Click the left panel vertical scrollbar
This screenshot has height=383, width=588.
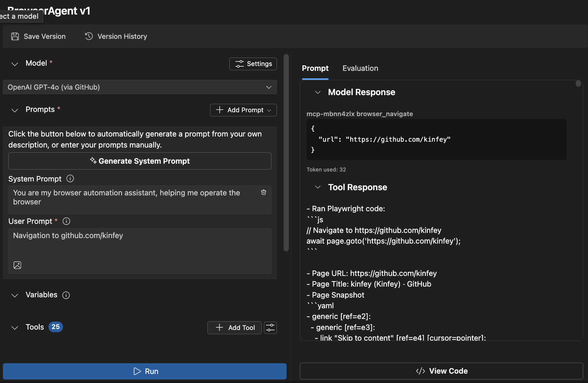click(x=286, y=153)
